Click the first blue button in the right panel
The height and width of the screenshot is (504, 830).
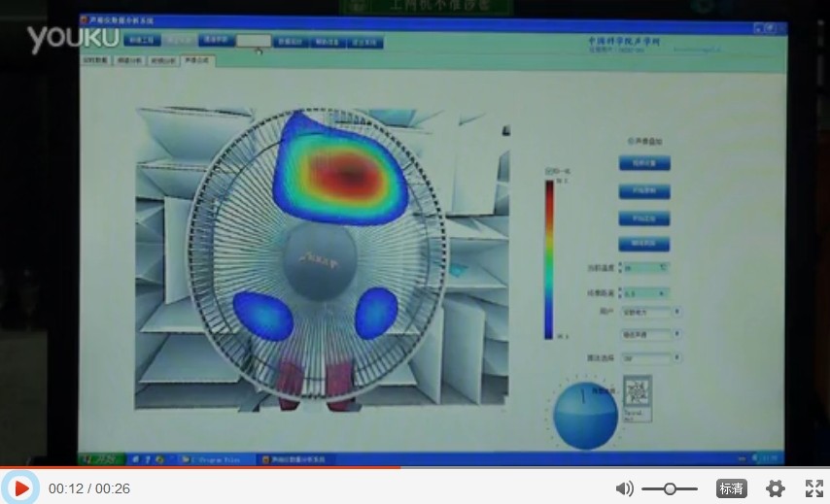tap(644, 163)
